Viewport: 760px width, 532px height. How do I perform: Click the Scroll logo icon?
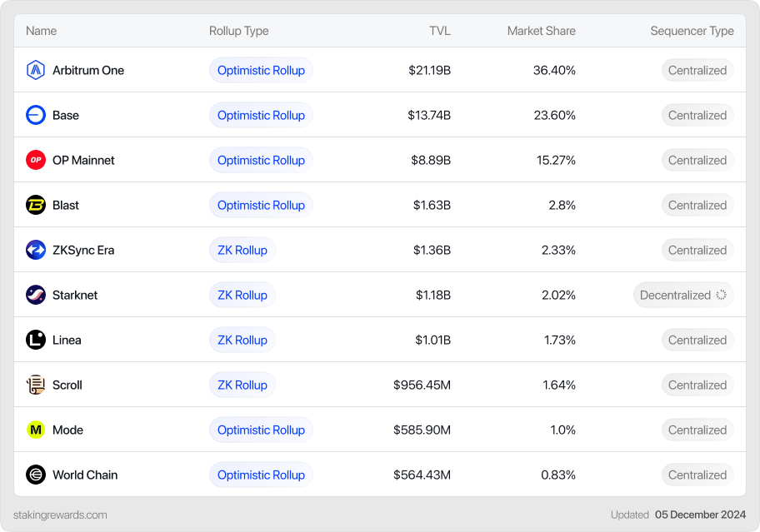click(x=35, y=385)
